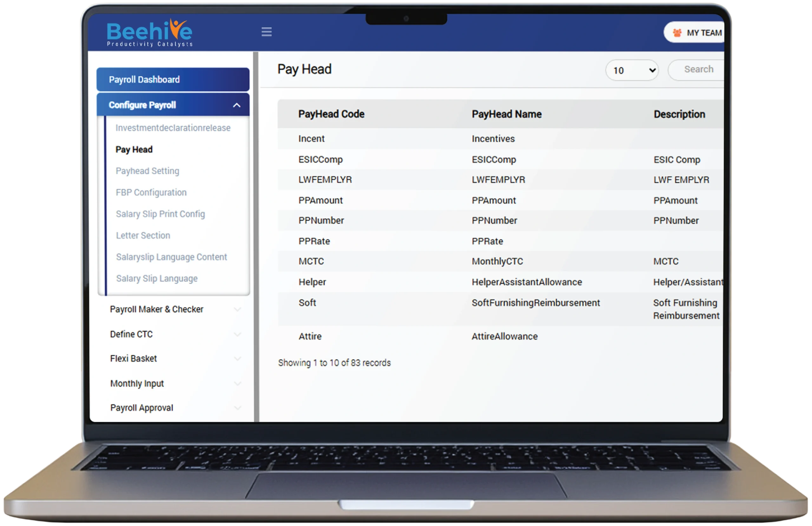Open the records-per-page dropdown showing 10
Screen dimensions: 812x526
tap(632, 70)
